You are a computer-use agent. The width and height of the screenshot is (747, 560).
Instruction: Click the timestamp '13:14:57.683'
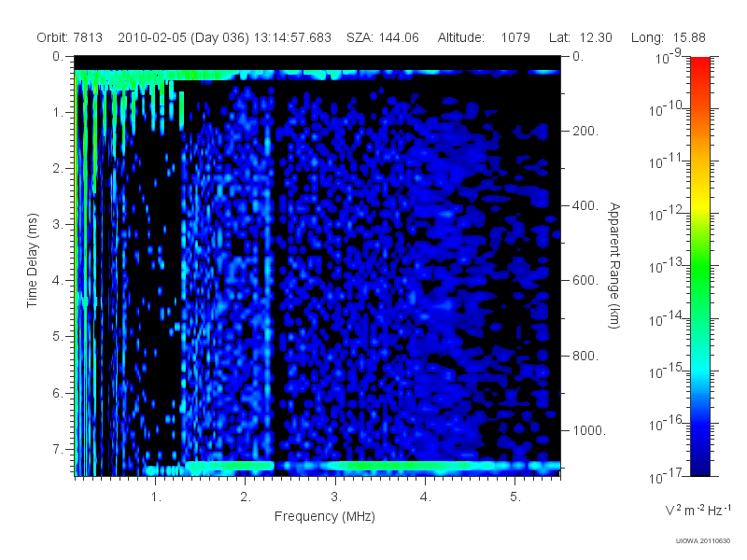[x=292, y=37]
